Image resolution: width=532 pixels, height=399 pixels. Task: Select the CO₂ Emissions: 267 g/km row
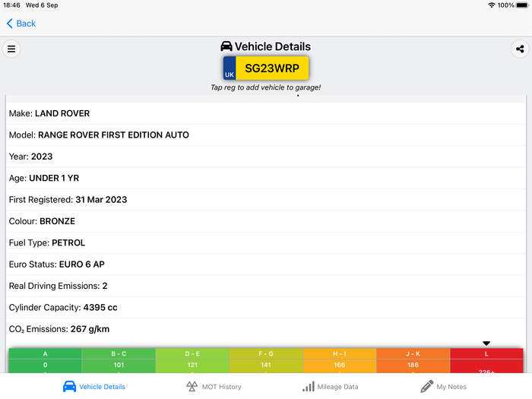[266, 329]
